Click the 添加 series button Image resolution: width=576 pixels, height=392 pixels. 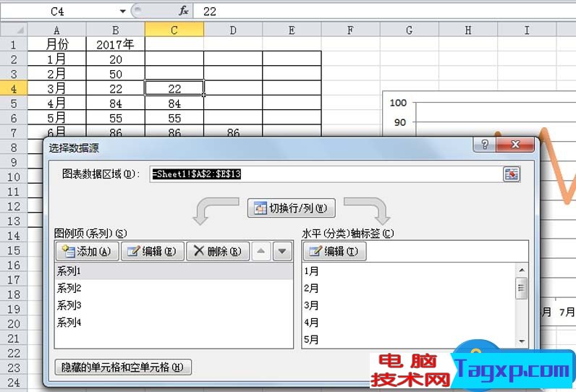click(x=87, y=252)
